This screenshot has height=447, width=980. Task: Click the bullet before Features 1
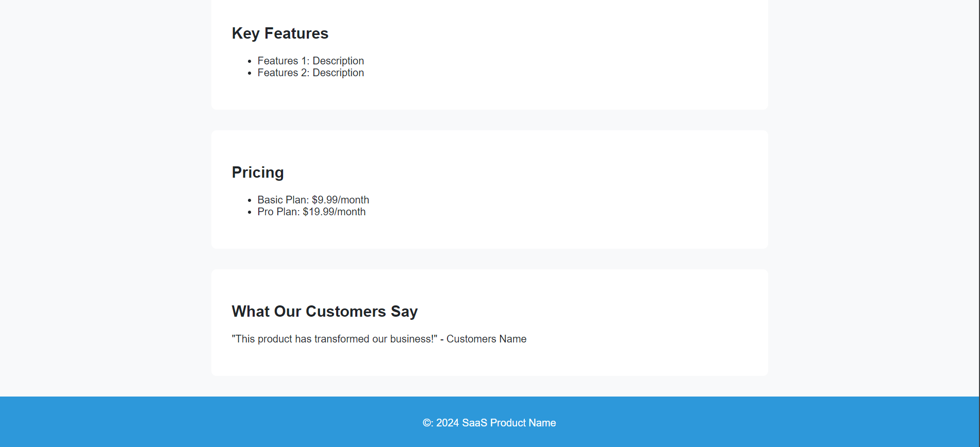point(250,61)
